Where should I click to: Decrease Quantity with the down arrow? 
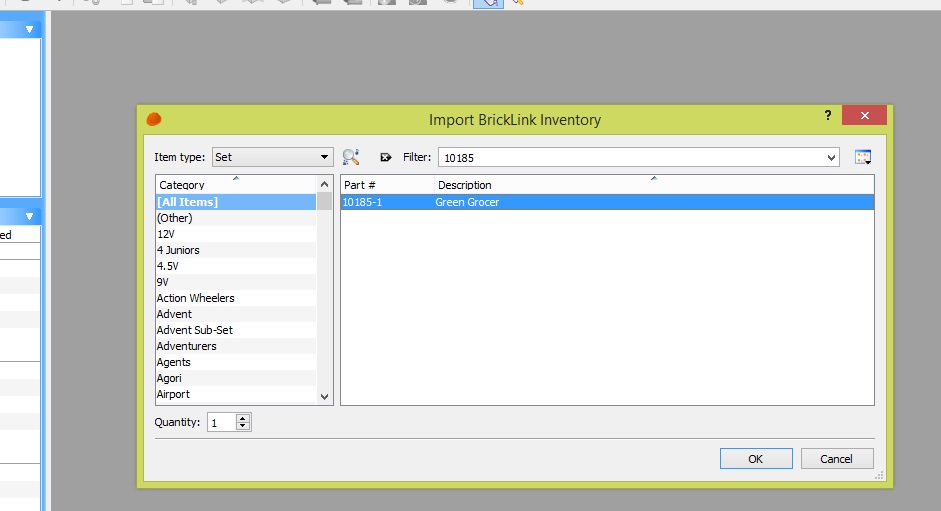[x=242, y=426]
